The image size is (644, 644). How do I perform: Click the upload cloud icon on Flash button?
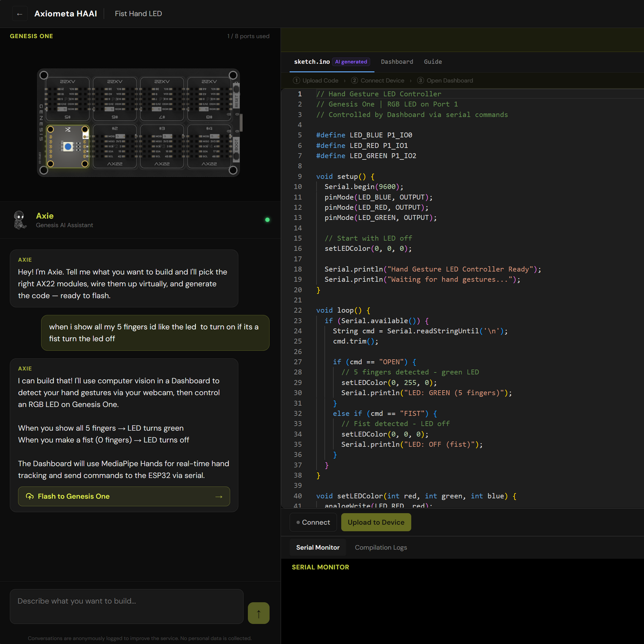coord(30,496)
